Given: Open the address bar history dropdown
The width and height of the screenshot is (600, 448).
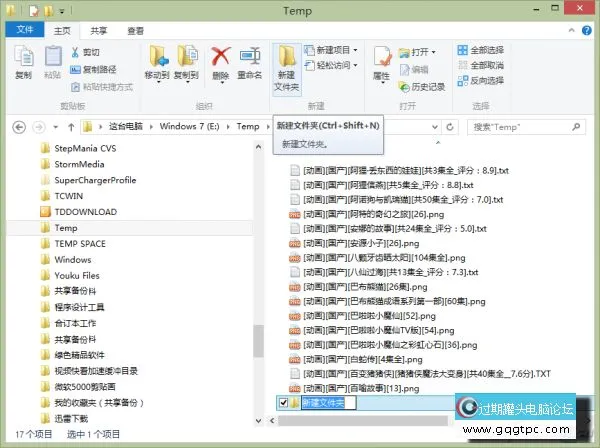Looking at the screenshot, I should pos(435,127).
